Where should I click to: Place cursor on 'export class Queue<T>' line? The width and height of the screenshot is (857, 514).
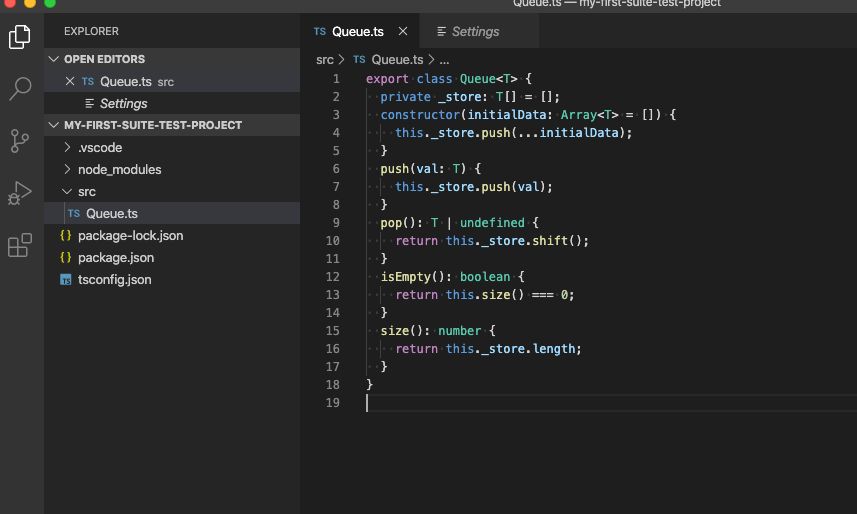(x=449, y=79)
